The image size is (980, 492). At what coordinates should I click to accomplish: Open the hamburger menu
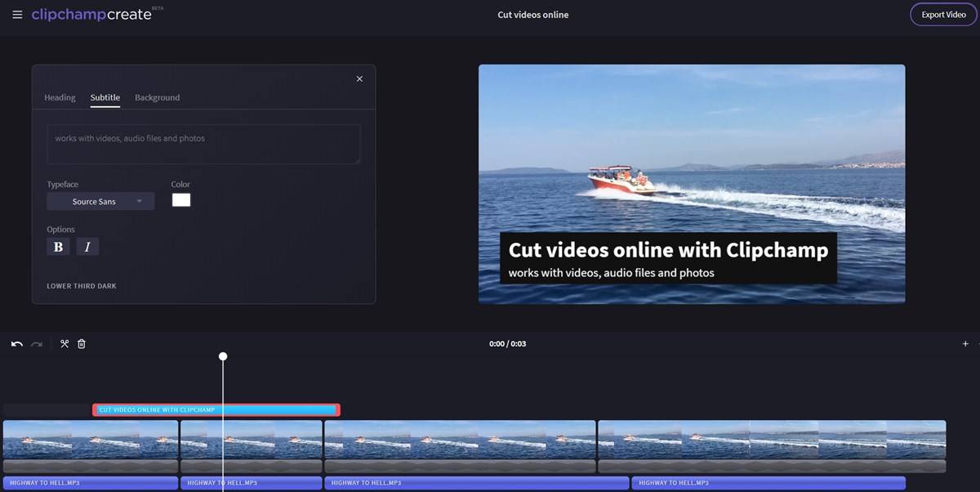pos(17,14)
